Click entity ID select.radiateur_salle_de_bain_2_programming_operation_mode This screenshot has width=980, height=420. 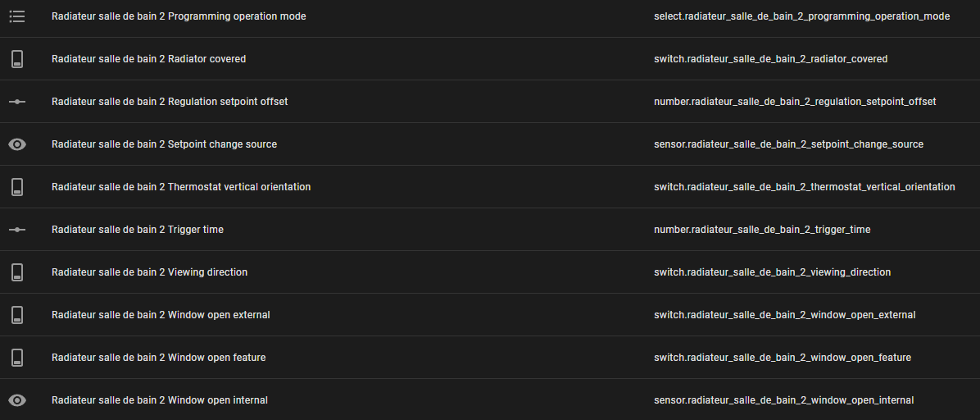tap(801, 16)
